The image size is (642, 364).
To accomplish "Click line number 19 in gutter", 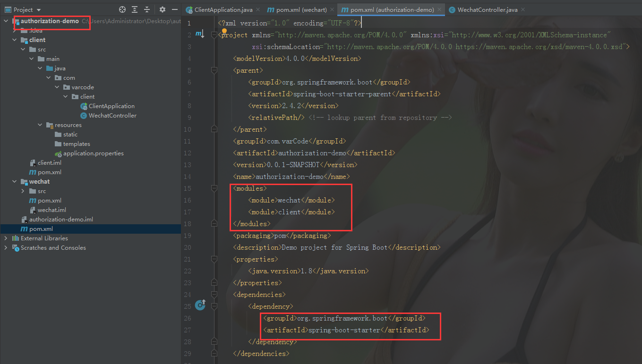I will (x=188, y=236).
